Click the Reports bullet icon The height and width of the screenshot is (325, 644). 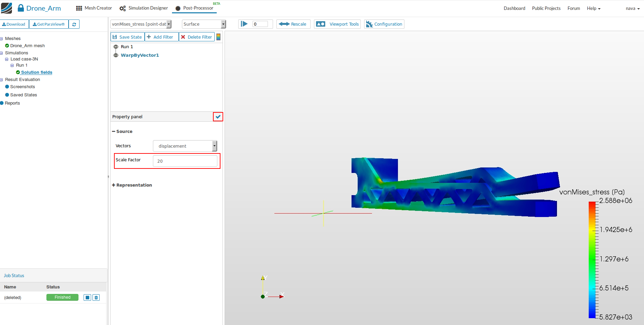pyautogui.click(x=2, y=103)
